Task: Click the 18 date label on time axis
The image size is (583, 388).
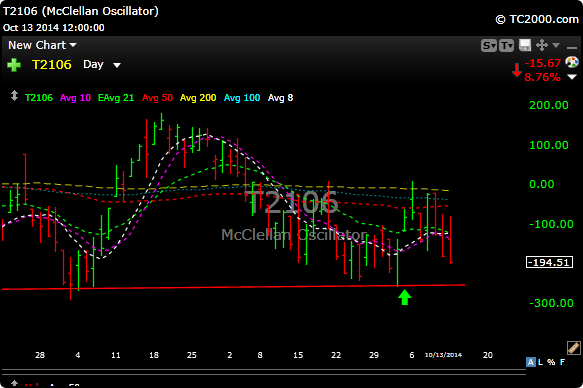Action: click(x=154, y=355)
